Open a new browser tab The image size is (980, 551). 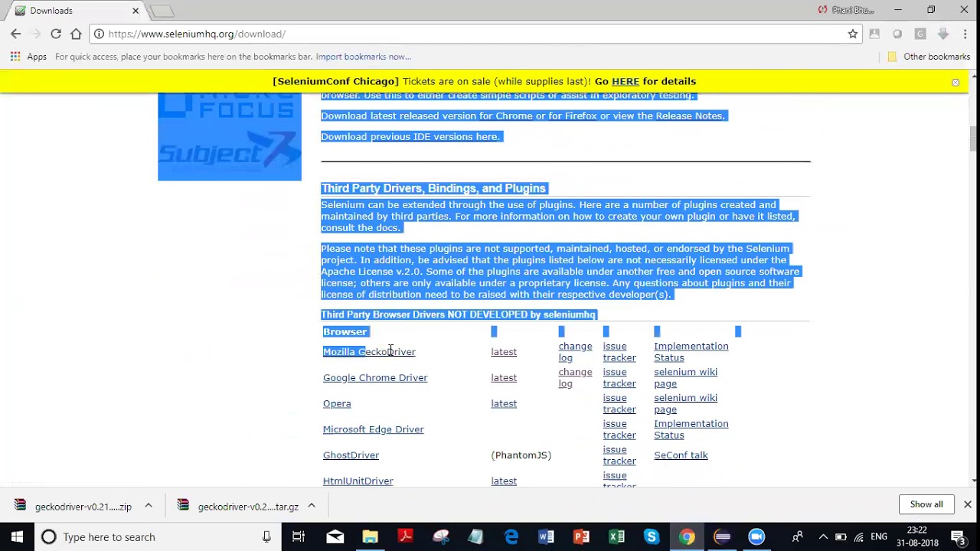click(x=162, y=11)
